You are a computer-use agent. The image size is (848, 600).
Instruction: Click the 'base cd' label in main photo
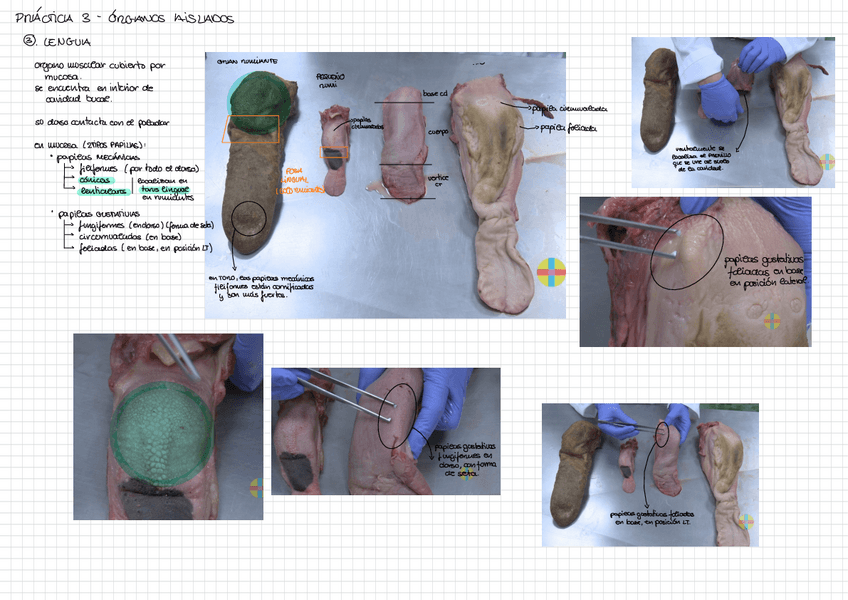[x=438, y=93]
